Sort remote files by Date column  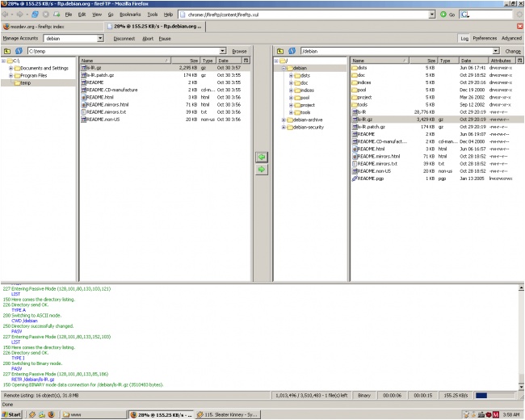click(x=474, y=61)
